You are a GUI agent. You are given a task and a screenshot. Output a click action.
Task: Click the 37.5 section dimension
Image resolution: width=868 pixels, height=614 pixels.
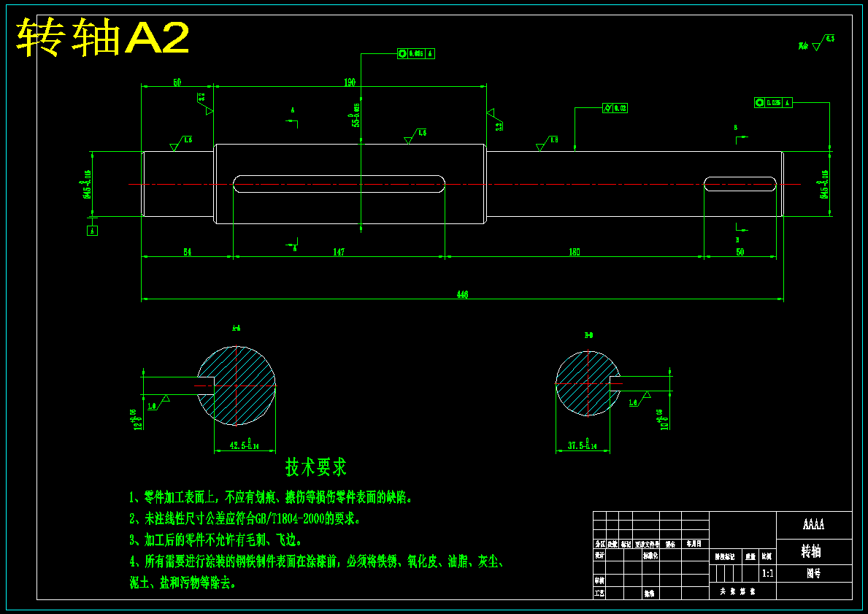583,445
